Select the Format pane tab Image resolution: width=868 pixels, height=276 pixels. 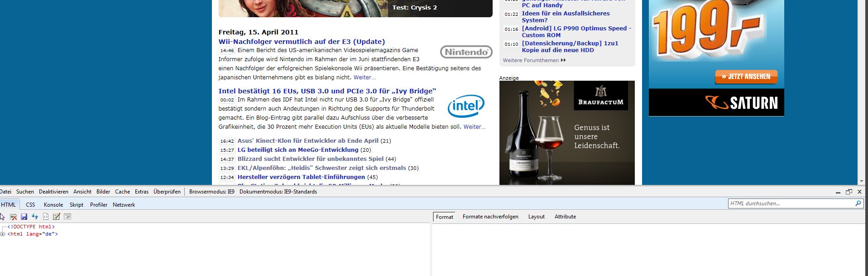[444, 217]
